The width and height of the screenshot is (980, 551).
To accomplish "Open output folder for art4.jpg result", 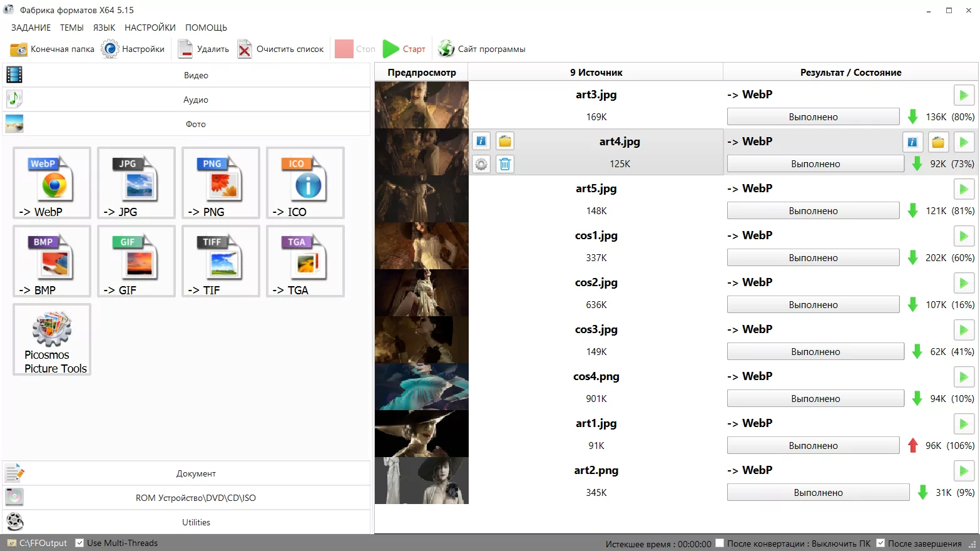I will tap(938, 142).
